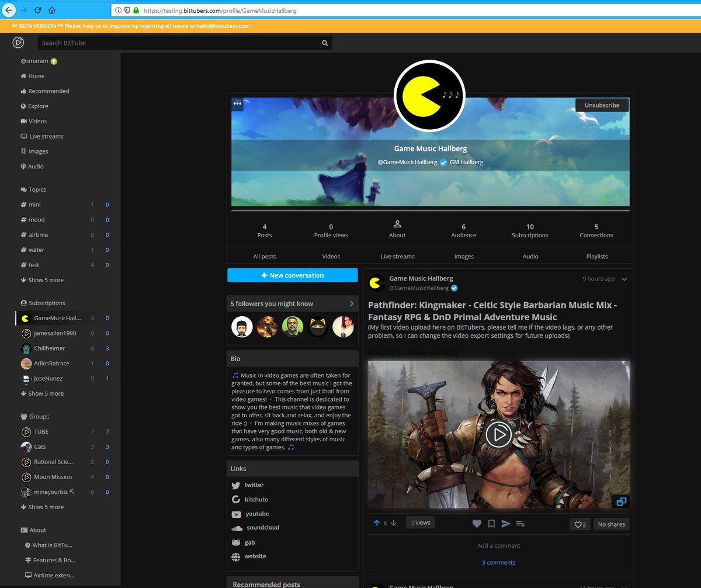Screen dimensions: 701x588
Task: View the 6 Audience stat
Action: (464, 230)
